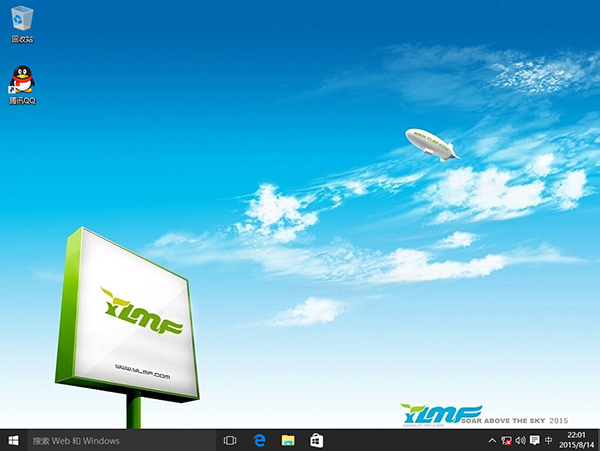This screenshot has height=451, width=600.
Task: Expand the hidden tray icons chevron
Action: pos(493,440)
